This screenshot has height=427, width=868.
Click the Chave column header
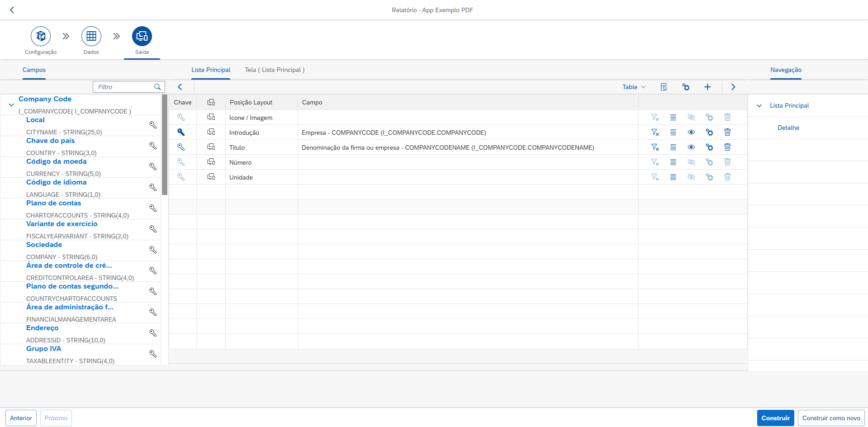183,102
